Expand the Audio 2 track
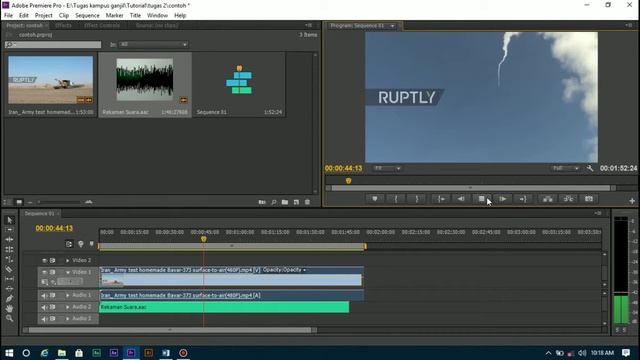The width and height of the screenshot is (640, 360). pos(68,307)
